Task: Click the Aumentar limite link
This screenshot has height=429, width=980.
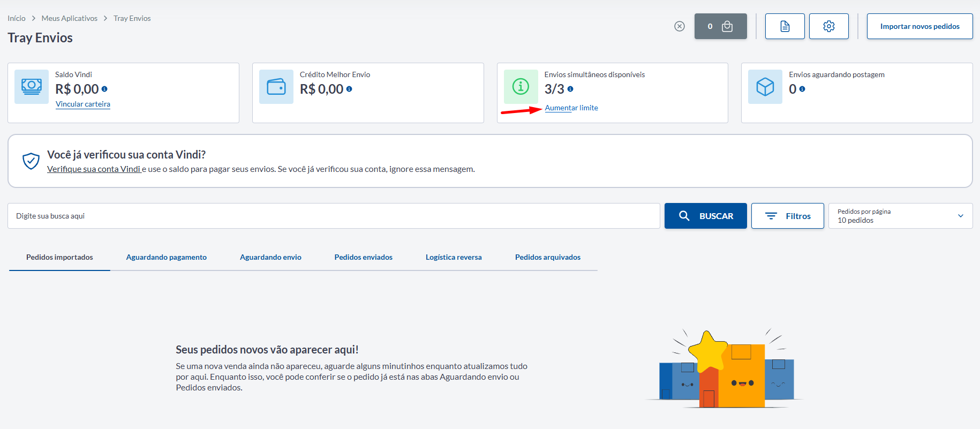Action: [571, 108]
